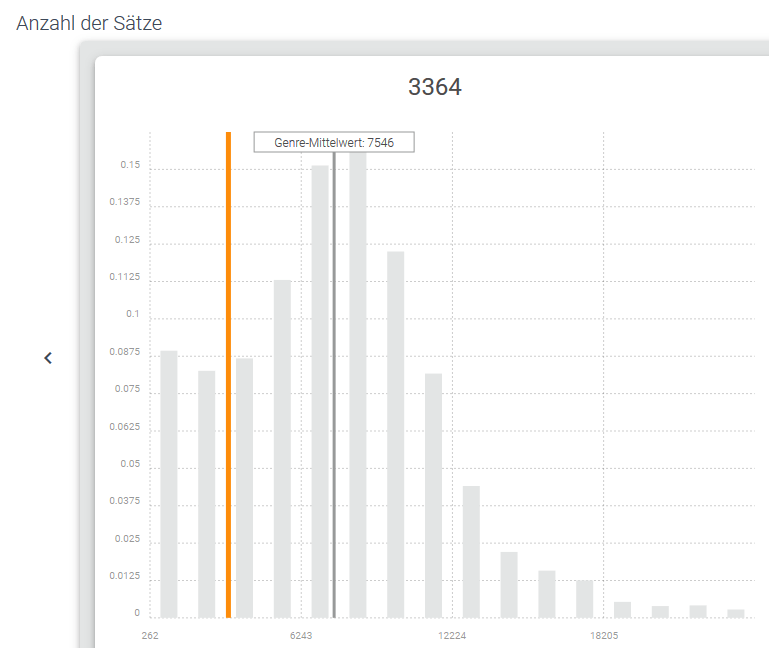Click the Genre-Mittelwert: 7546 label box
The width and height of the screenshot is (769, 648).
point(334,143)
